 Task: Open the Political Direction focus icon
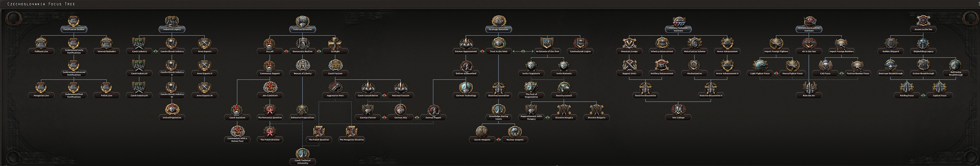click(302, 21)
